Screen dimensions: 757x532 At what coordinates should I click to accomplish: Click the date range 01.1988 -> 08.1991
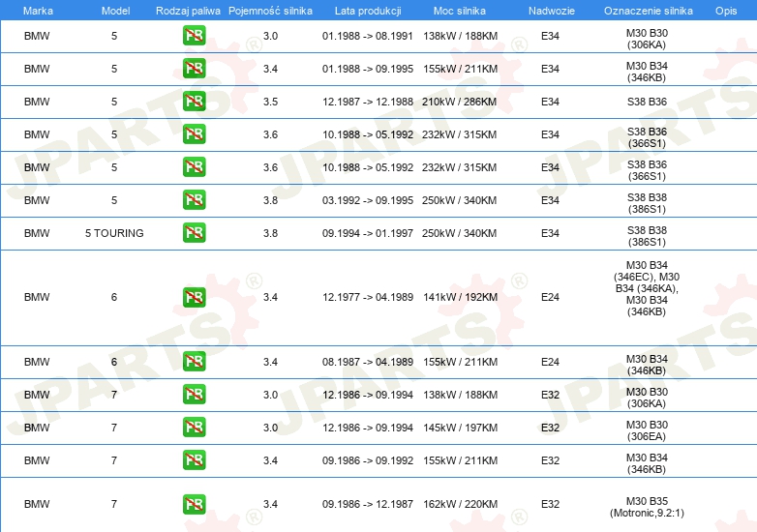click(368, 36)
